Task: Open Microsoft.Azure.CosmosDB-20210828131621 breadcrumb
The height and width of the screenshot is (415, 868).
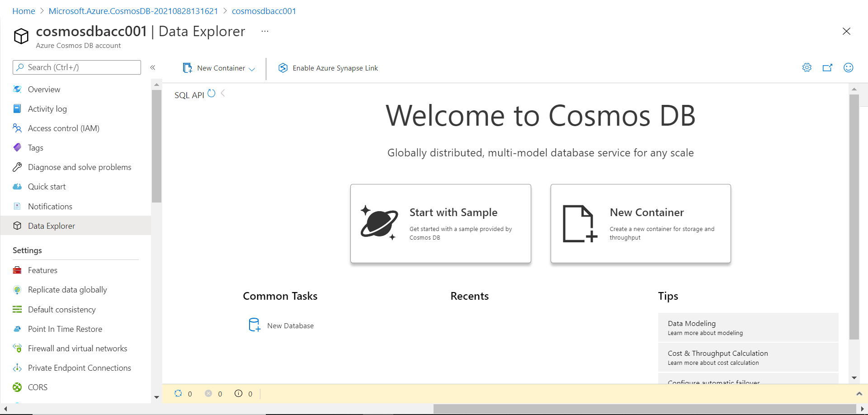Action: click(133, 11)
